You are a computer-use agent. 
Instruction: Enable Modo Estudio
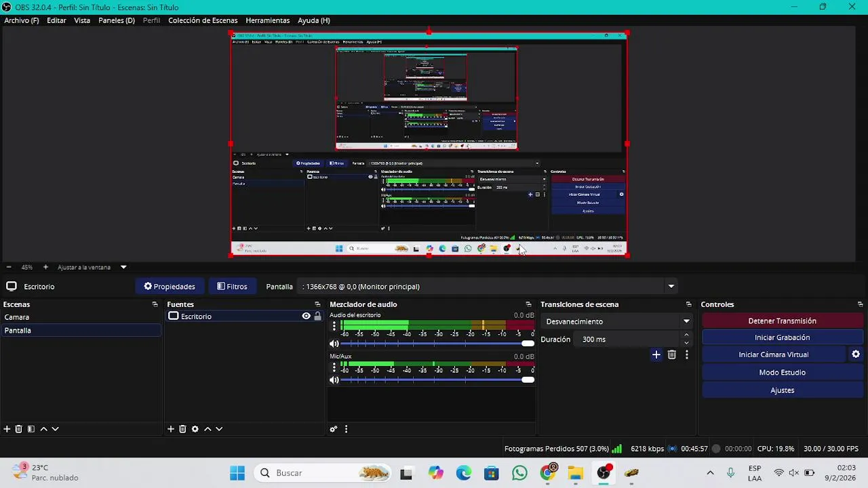coord(782,372)
